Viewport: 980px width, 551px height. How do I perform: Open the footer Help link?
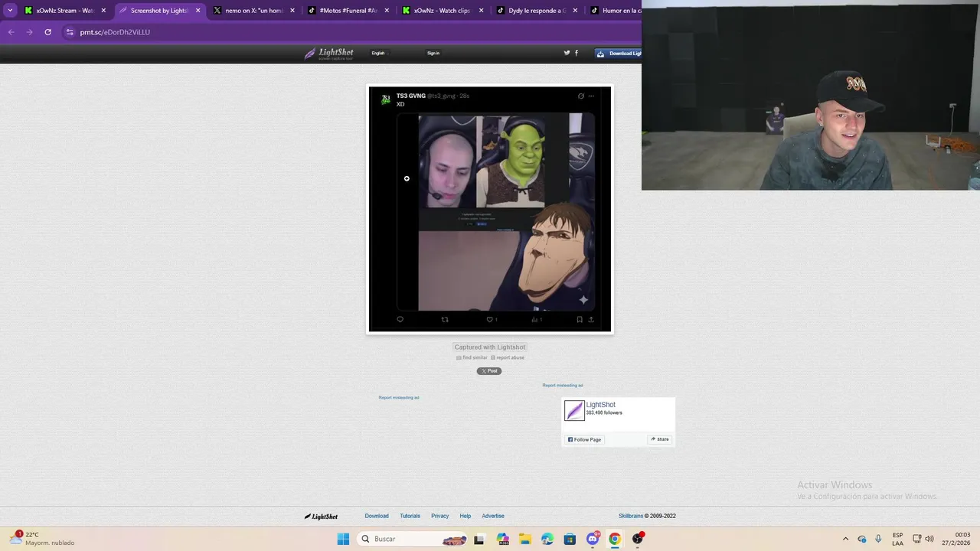(x=465, y=516)
